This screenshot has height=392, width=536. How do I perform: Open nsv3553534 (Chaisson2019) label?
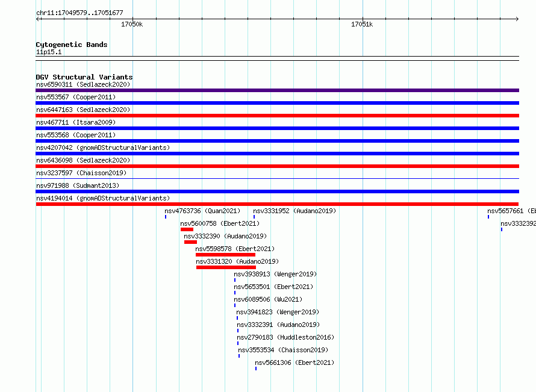tap(283, 350)
